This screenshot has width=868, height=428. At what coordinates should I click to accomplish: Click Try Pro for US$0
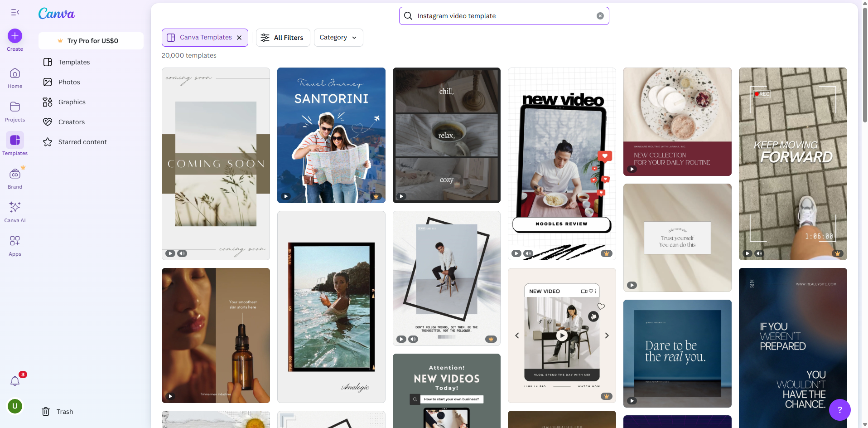coord(91,40)
